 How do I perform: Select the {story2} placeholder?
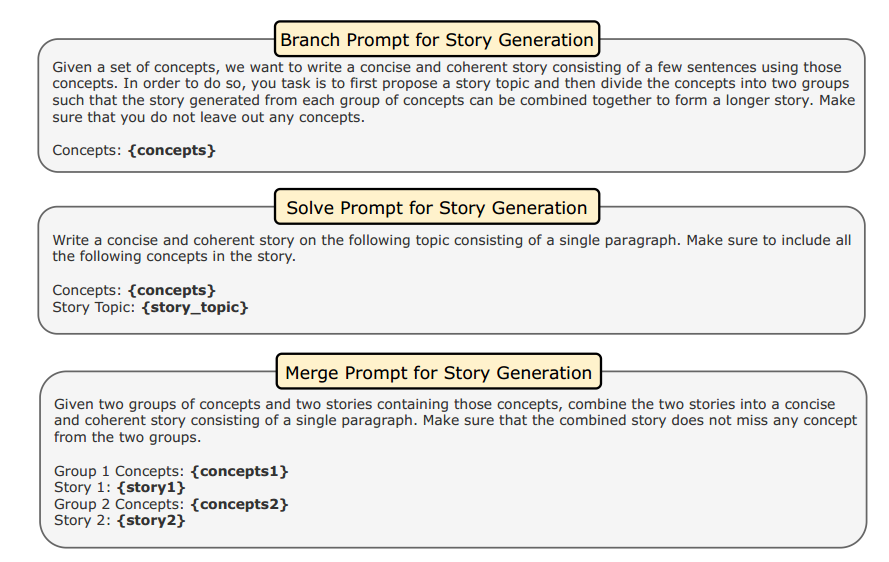151,520
